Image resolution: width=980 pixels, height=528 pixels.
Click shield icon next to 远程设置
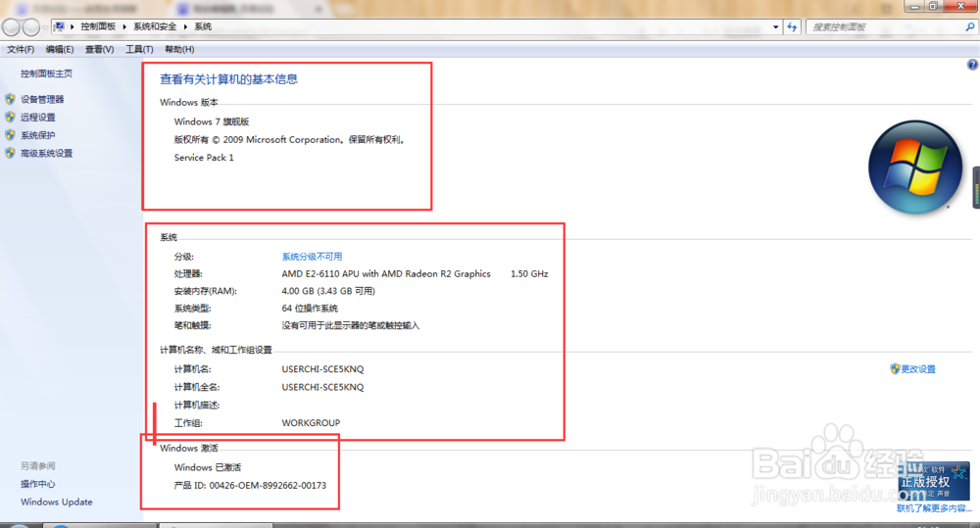(x=10, y=117)
